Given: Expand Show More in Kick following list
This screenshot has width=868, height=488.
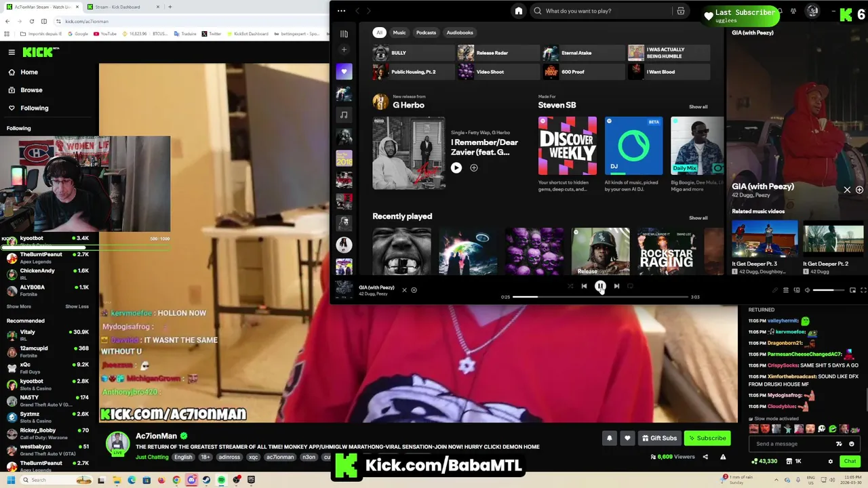Looking at the screenshot, I should (x=19, y=306).
